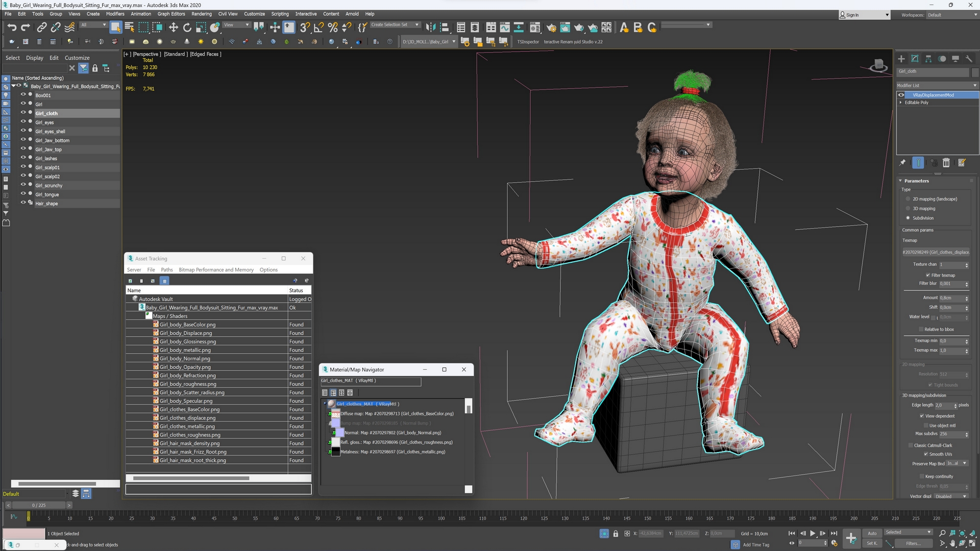This screenshot has height=551, width=980.
Task: Enable the Use object mtl checkbox
Action: pyautogui.click(x=926, y=425)
